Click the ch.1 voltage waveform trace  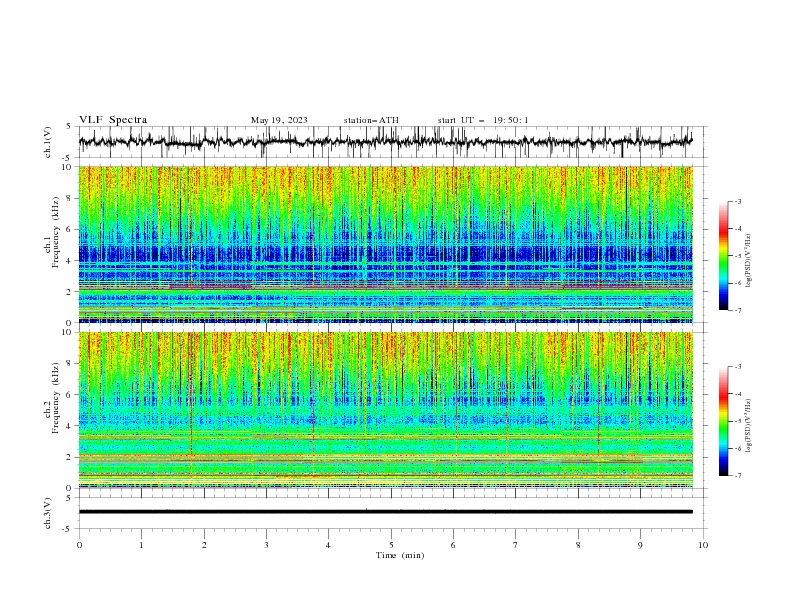[386, 142]
